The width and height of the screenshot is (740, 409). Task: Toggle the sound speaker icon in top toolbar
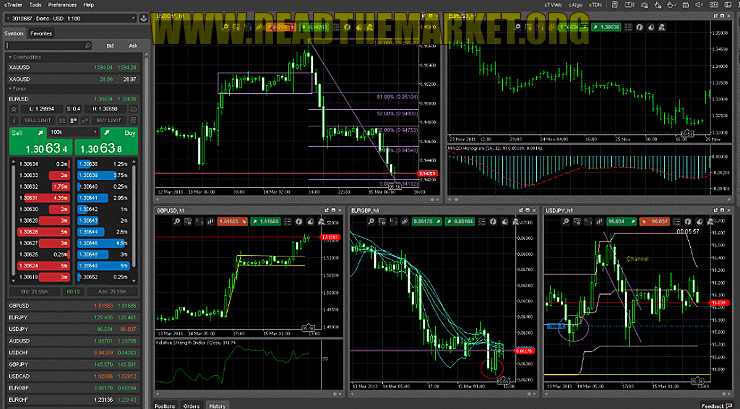699,5
